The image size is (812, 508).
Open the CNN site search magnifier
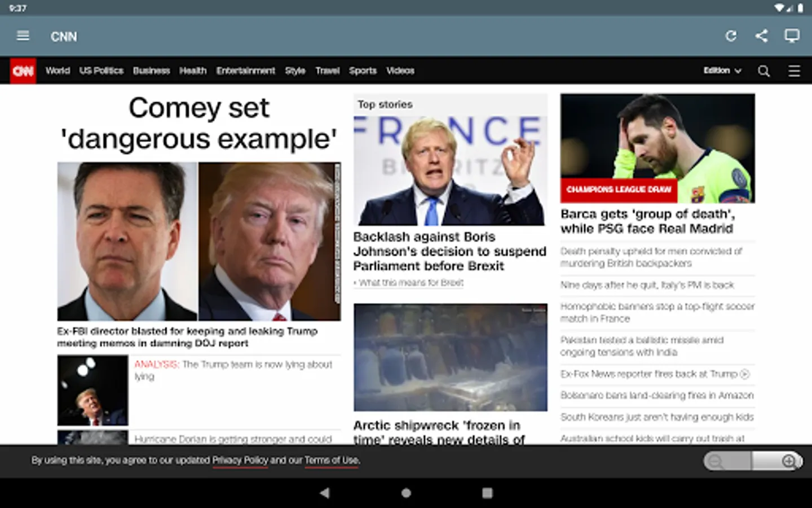764,71
